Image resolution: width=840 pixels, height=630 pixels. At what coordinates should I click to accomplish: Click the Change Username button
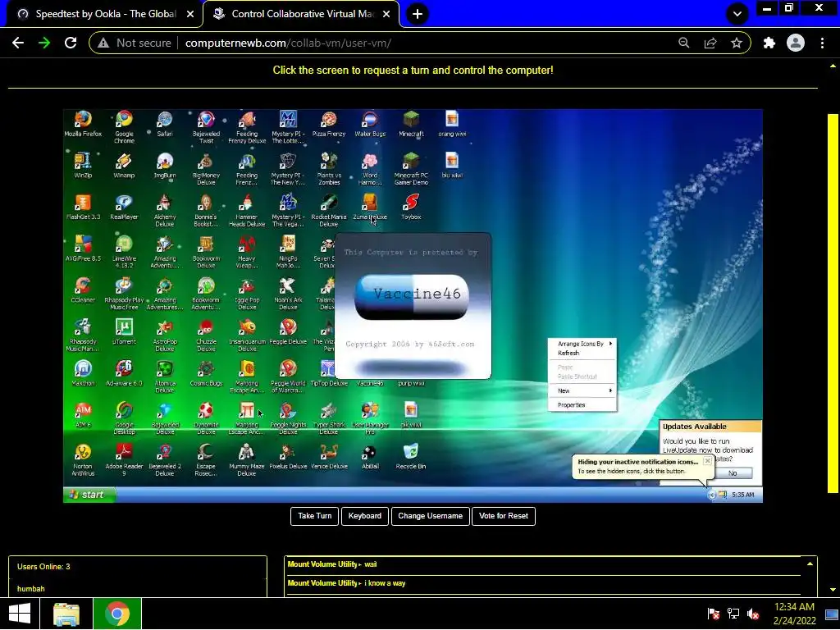430,516
